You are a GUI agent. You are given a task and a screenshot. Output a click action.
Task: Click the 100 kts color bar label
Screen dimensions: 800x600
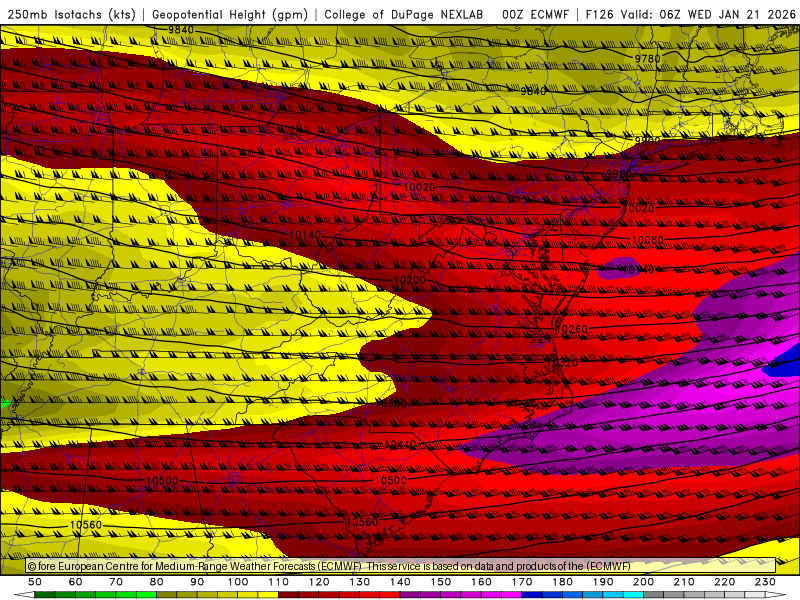[x=238, y=582]
